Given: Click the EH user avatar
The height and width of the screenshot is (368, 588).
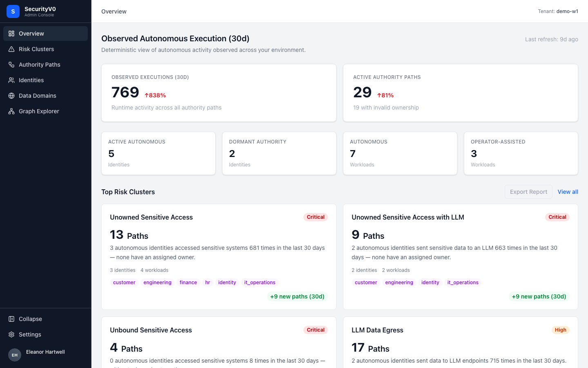Looking at the screenshot, I should tap(15, 355).
